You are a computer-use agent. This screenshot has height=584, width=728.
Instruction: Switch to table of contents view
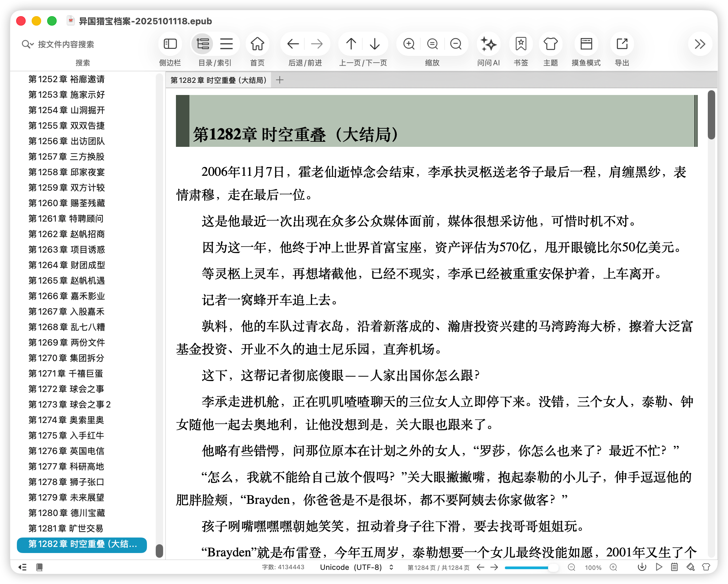pos(203,44)
